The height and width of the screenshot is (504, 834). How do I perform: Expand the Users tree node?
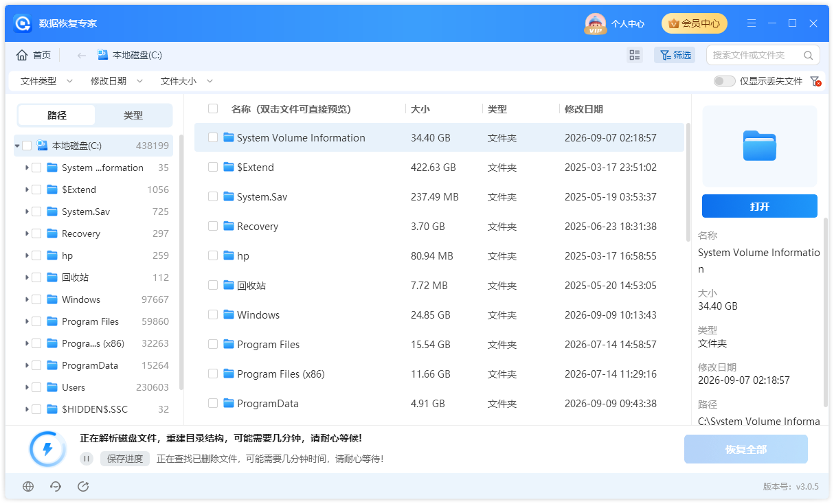[27, 387]
